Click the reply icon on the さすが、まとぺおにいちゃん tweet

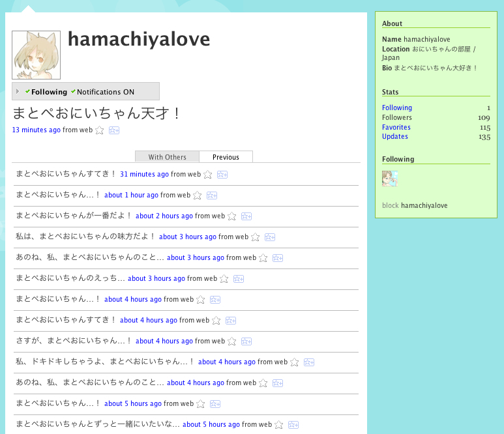click(x=246, y=341)
